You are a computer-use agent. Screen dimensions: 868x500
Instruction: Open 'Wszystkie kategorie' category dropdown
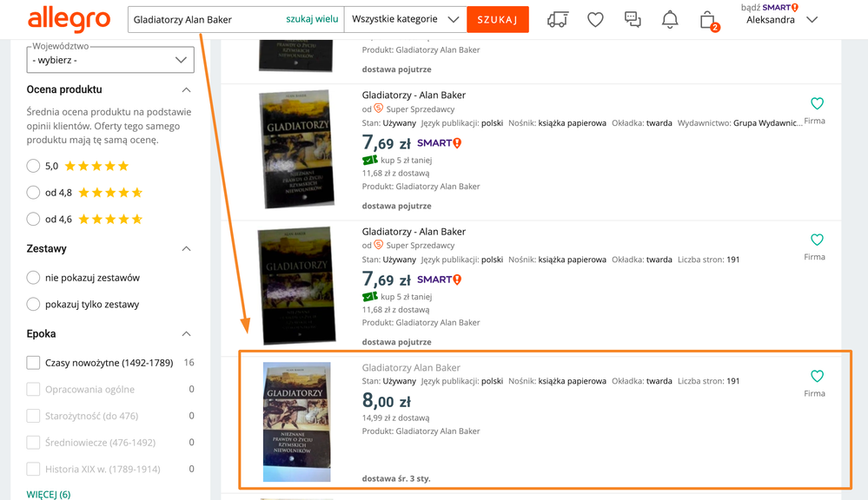tap(405, 19)
